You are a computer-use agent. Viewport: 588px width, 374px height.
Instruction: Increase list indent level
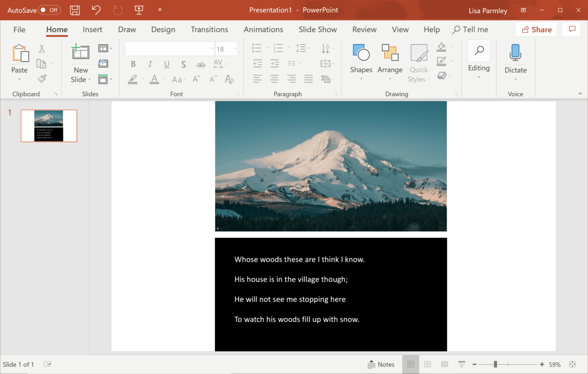click(274, 63)
